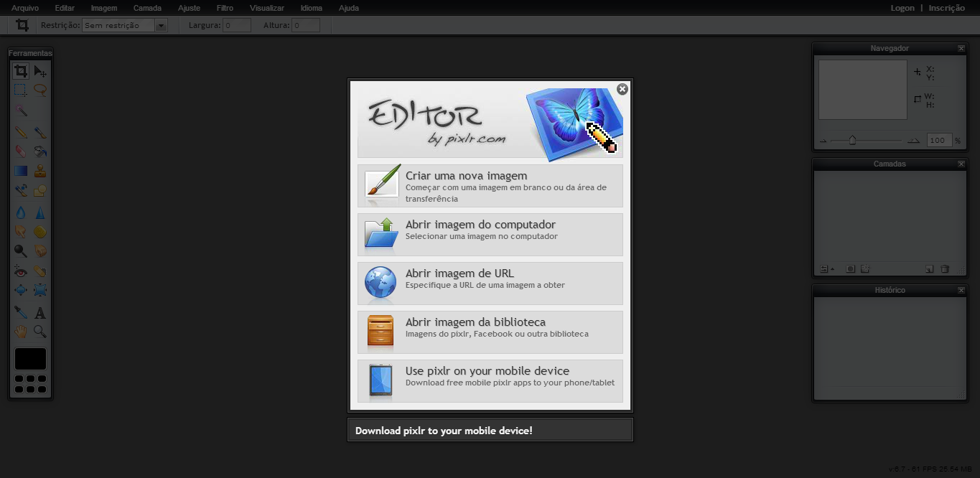
Task: Click the Logon link
Action: [x=902, y=8]
